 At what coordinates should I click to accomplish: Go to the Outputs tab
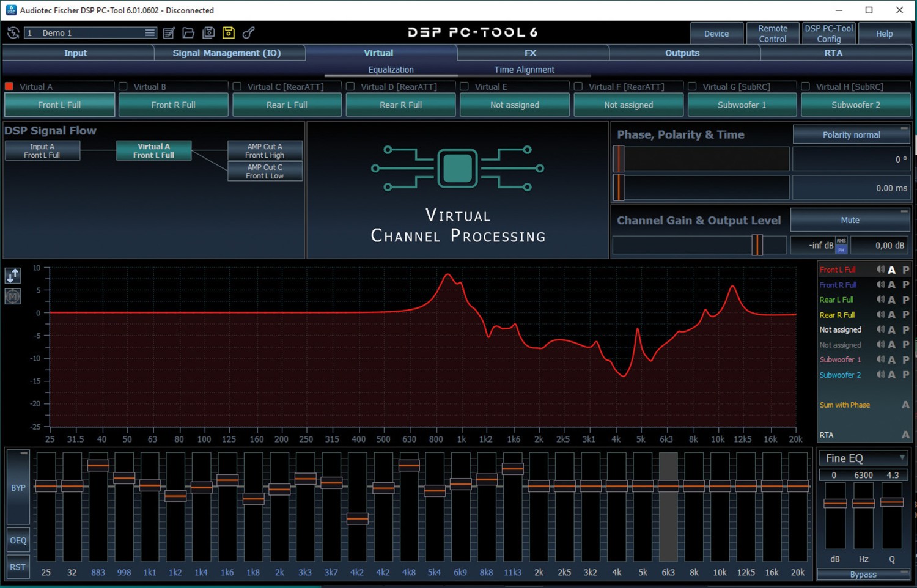(x=682, y=53)
